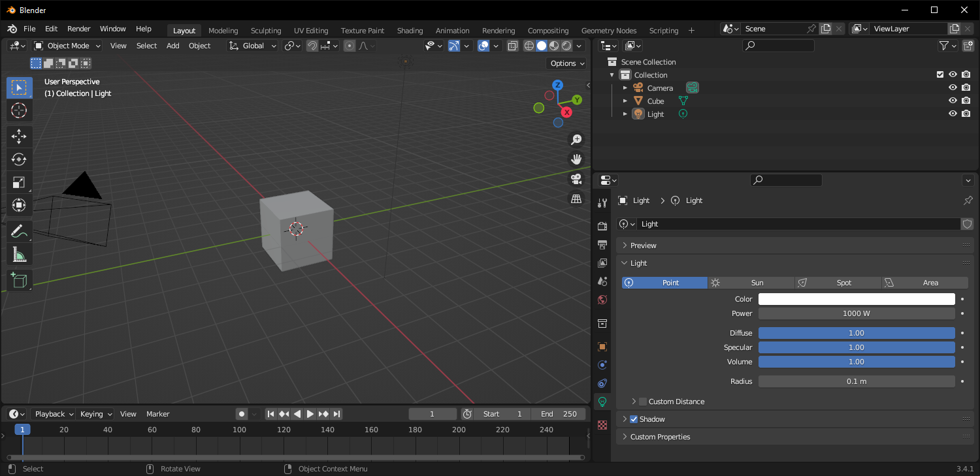Viewport: 980px width, 476px height.
Task: Disable Light in renders camera icon
Action: coord(966,114)
